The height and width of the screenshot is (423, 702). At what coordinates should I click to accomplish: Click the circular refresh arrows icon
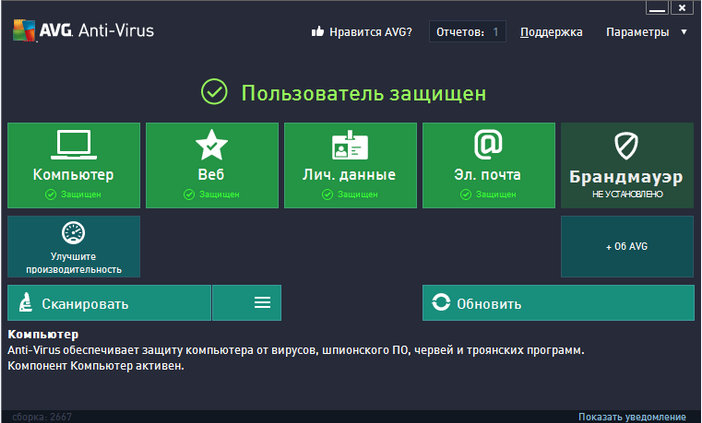tap(441, 302)
